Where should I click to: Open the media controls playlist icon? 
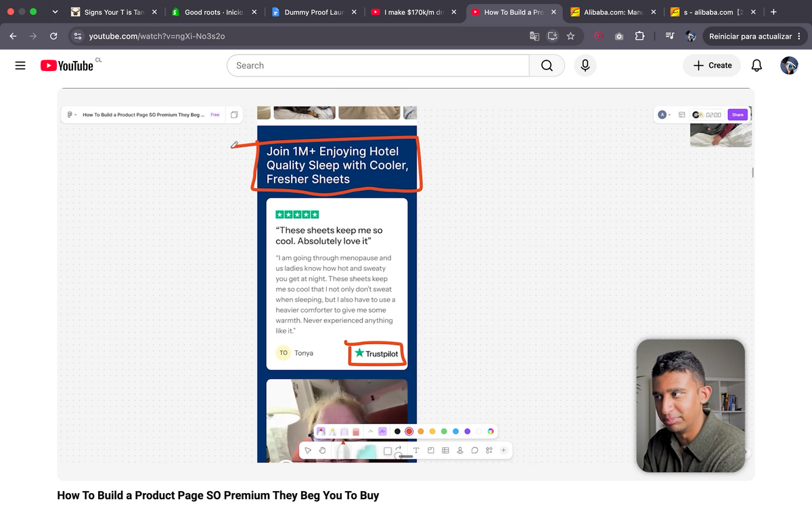pos(670,36)
